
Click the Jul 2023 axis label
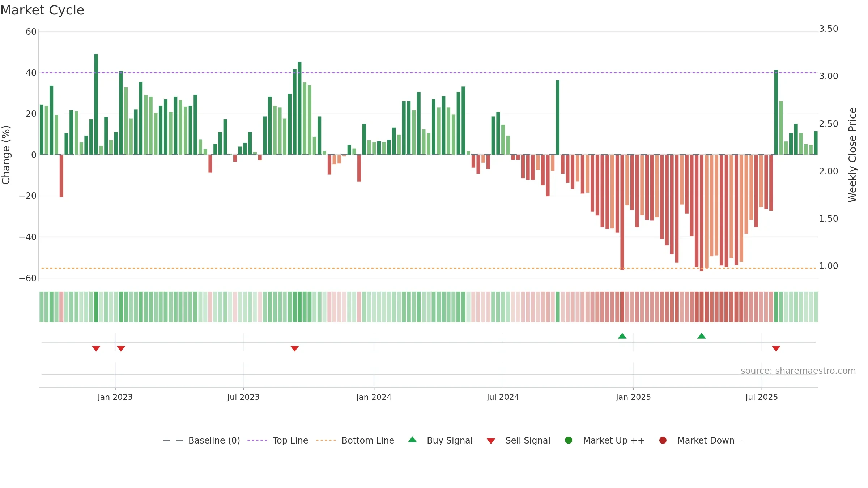(x=243, y=397)
